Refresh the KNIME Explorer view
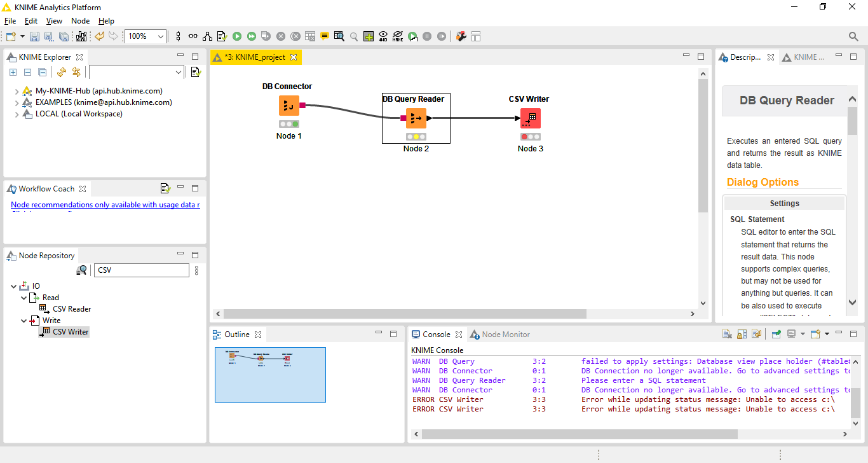The height and width of the screenshot is (463, 868). tap(62, 72)
